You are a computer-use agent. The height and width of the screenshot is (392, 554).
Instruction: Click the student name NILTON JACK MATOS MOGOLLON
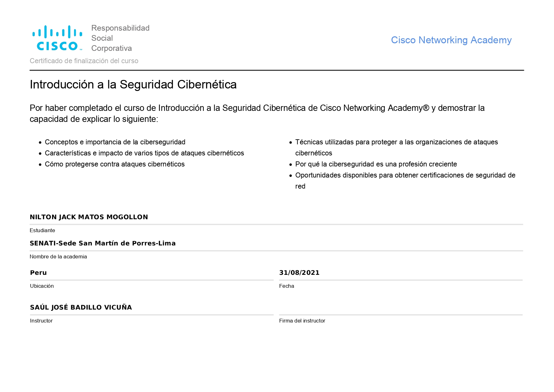pos(89,217)
